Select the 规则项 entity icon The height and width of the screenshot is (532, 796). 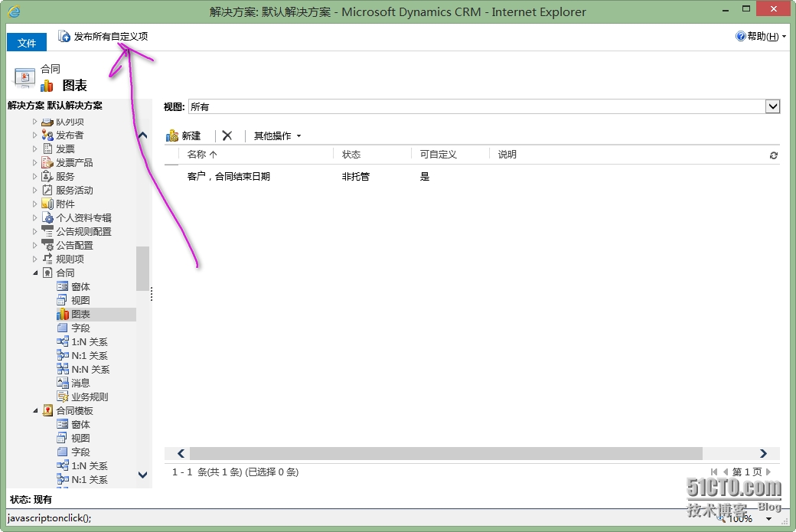pos(47,259)
